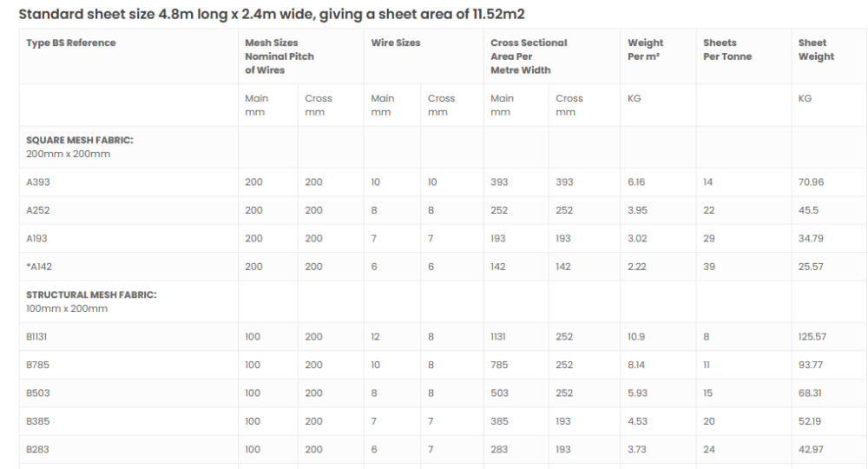Click the SQUARE MESH FABRIC section heading
This screenshot has height=469, width=868.
(80, 141)
